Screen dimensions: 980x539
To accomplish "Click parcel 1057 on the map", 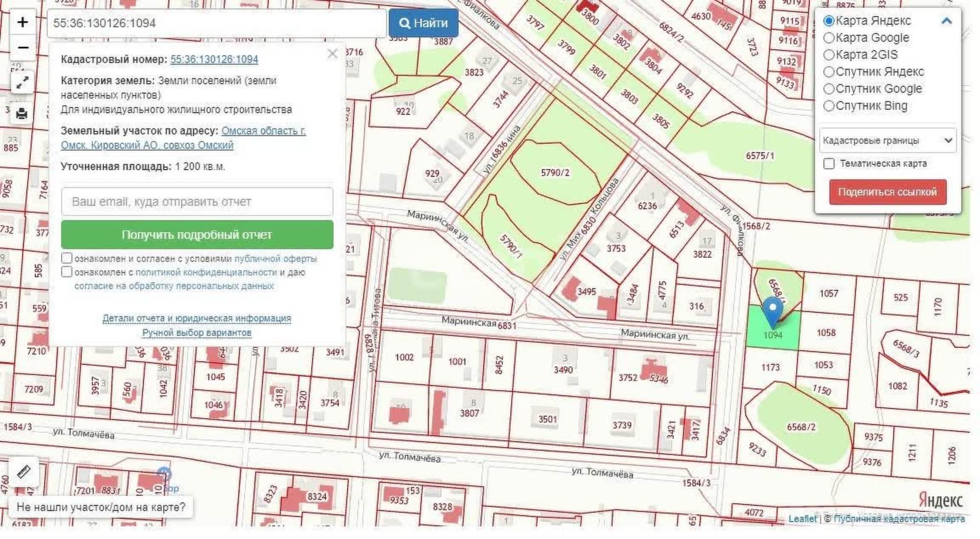I will click(829, 293).
